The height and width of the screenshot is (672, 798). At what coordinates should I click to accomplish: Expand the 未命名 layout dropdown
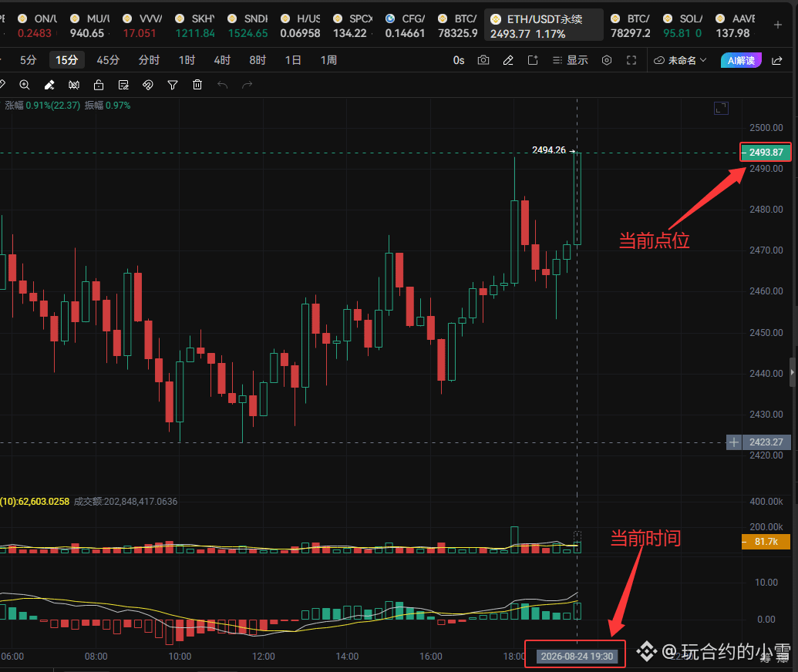(681, 60)
